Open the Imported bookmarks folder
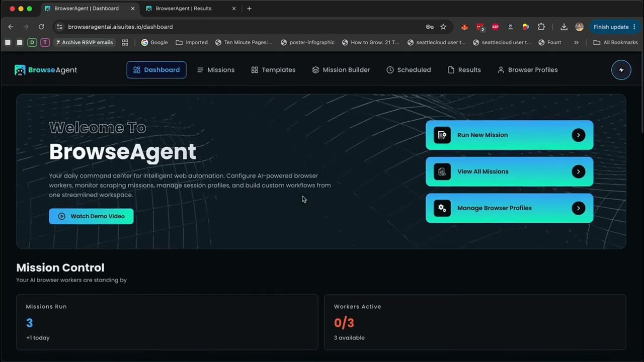 (192, 42)
